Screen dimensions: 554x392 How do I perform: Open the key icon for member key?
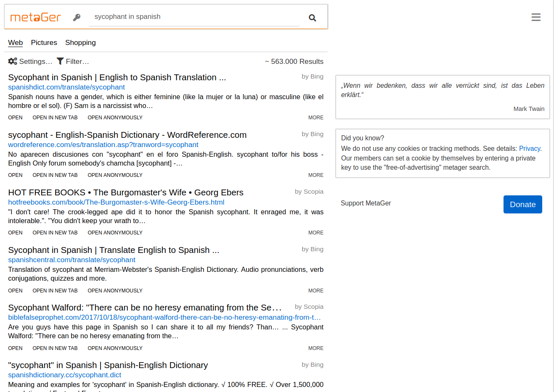click(x=77, y=17)
